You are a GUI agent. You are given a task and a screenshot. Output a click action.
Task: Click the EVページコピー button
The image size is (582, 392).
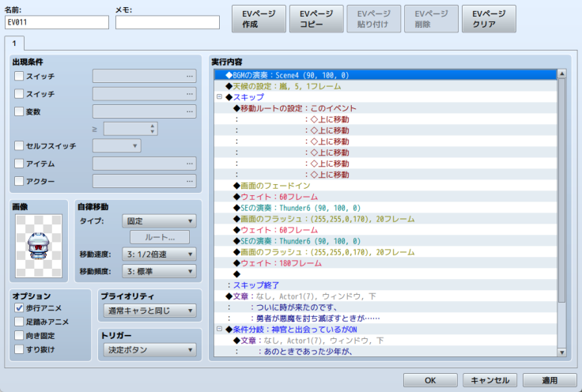316,19
